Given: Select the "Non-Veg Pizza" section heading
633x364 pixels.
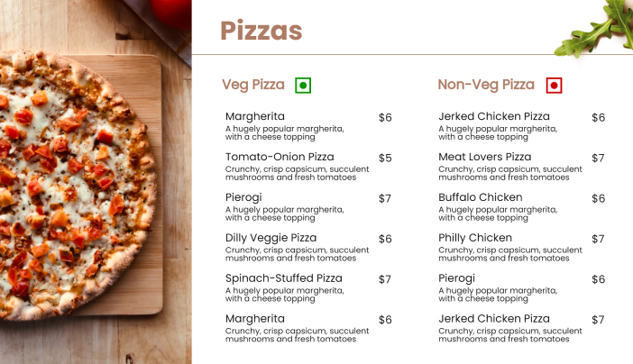Looking at the screenshot, I should [x=486, y=85].
